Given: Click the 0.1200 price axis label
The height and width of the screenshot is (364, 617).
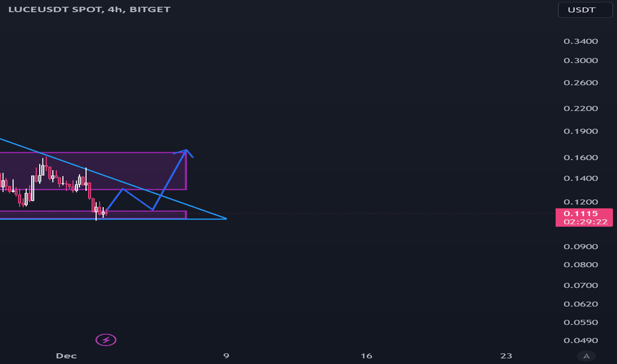Looking at the screenshot, I should tap(581, 202).
